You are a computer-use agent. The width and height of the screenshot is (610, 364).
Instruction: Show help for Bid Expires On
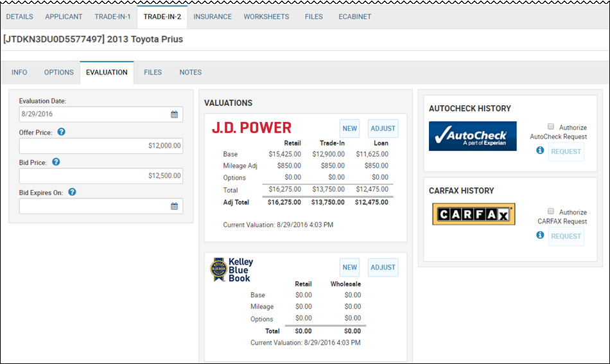pos(73,192)
